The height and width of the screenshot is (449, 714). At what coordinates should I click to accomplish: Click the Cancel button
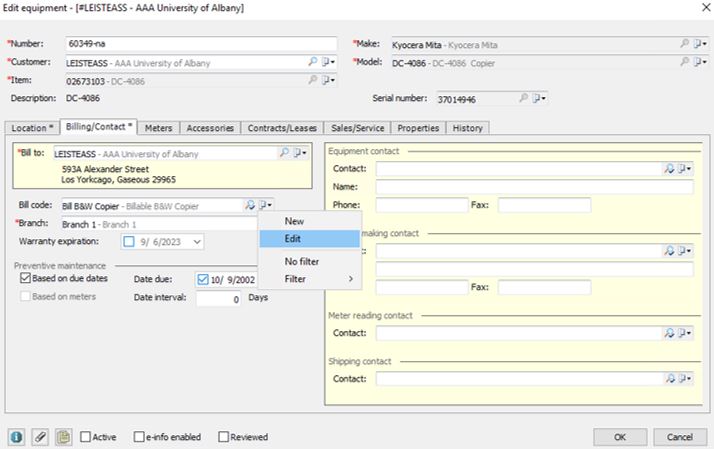(x=680, y=437)
